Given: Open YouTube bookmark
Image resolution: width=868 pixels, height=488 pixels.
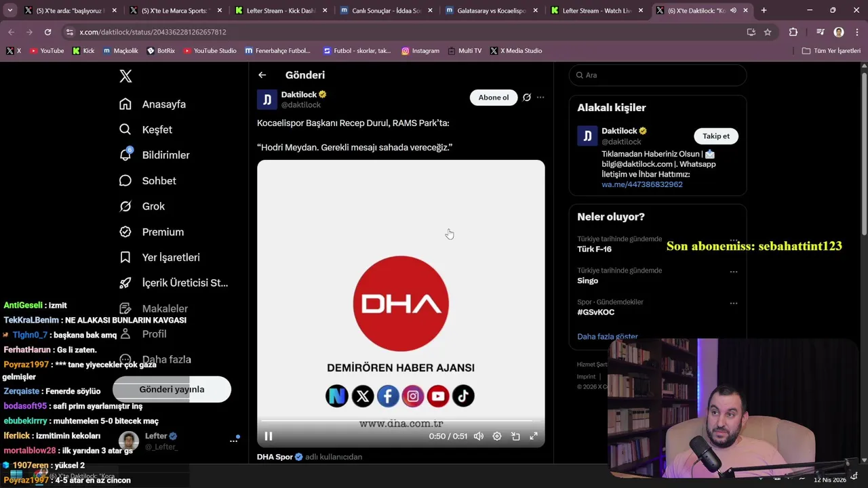Looking at the screenshot, I should tap(47, 51).
